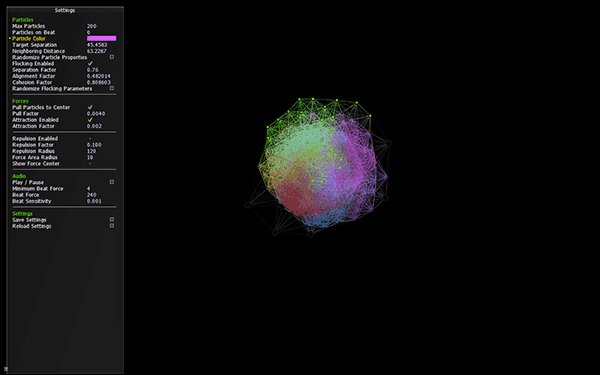
Task: Edit the Beat Force value 240
Action: [91, 195]
